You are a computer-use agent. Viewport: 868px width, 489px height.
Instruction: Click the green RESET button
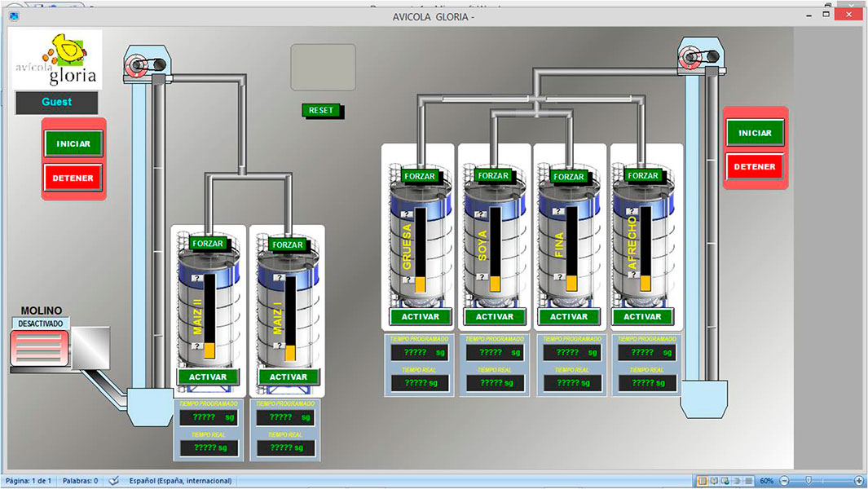coord(321,110)
